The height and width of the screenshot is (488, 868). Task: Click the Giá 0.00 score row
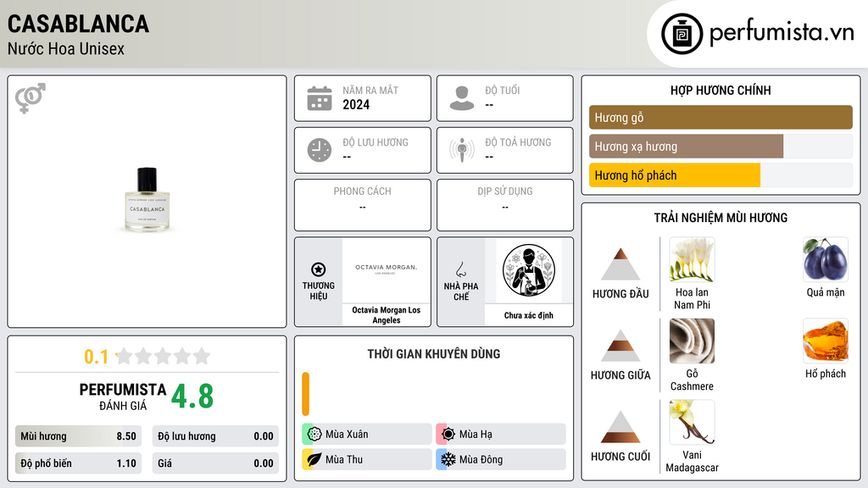(x=215, y=463)
